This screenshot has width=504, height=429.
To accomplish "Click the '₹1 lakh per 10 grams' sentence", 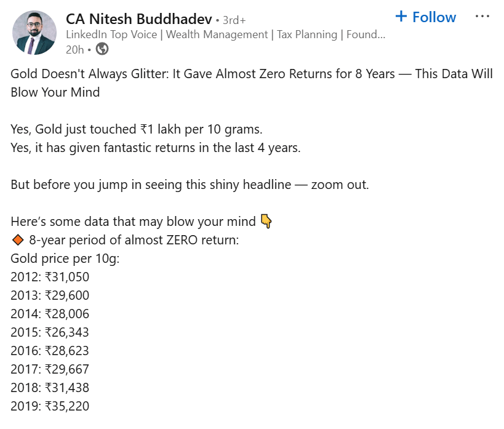I will coord(137,130).
